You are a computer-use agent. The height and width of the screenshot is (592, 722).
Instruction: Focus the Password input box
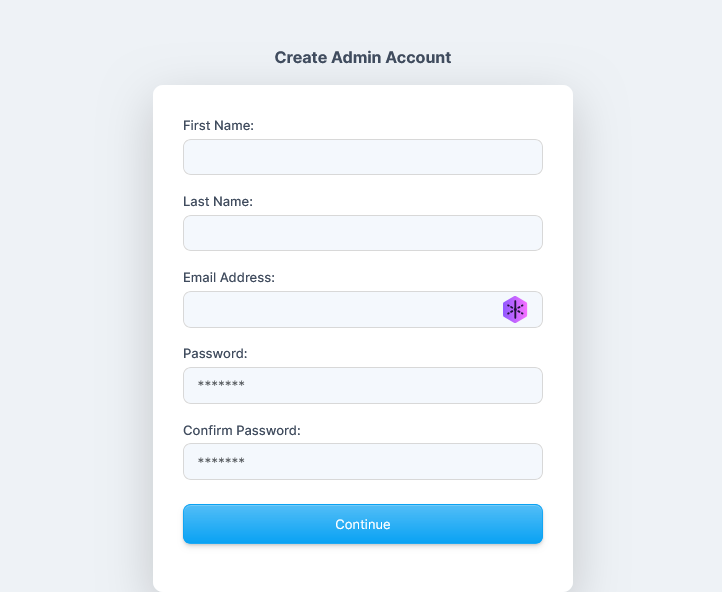[x=363, y=385]
